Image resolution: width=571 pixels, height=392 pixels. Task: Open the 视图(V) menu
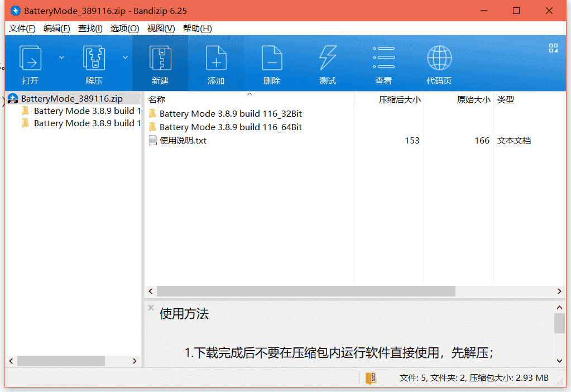(161, 28)
